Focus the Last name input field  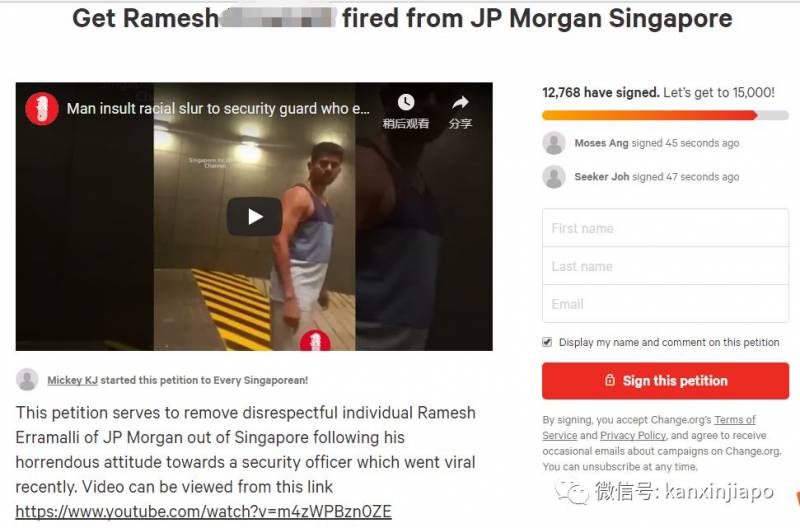pyautogui.click(x=665, y=266)
